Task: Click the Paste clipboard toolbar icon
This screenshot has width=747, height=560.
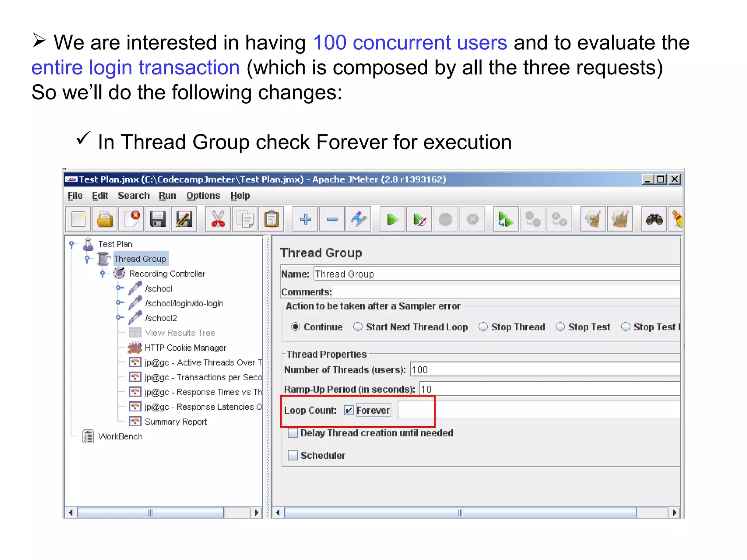Action: coord(271,219)
